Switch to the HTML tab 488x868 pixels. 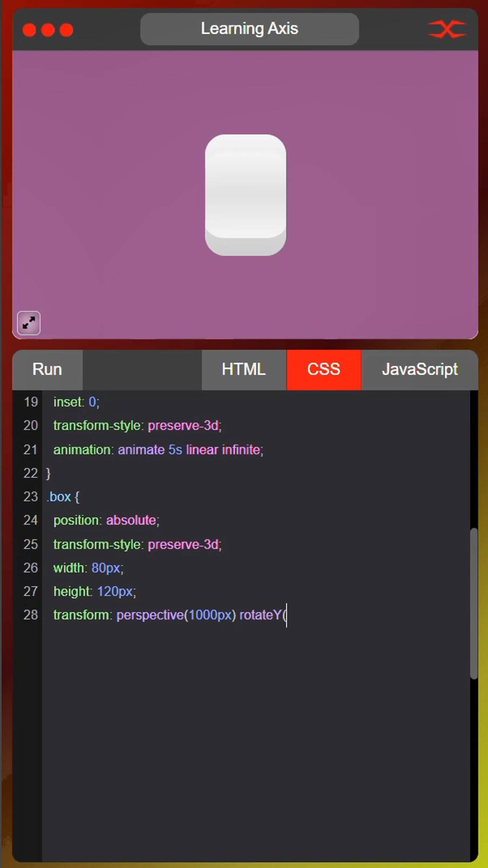(x=244, y=370)
